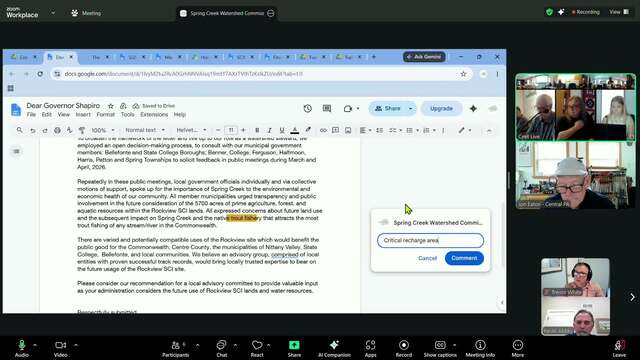Open the Format menu

105,115
